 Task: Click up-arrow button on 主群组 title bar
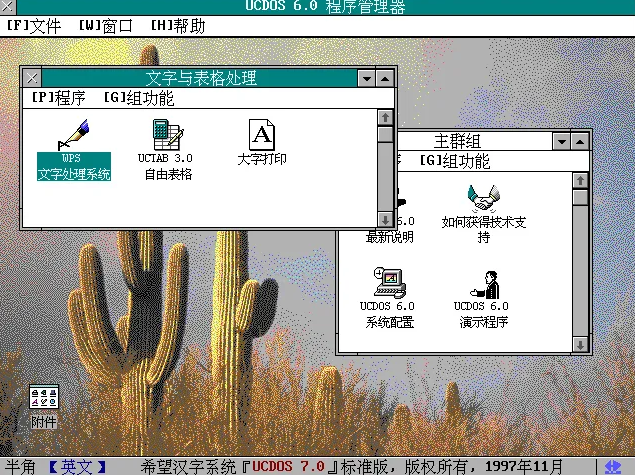[x=580, y=141]
